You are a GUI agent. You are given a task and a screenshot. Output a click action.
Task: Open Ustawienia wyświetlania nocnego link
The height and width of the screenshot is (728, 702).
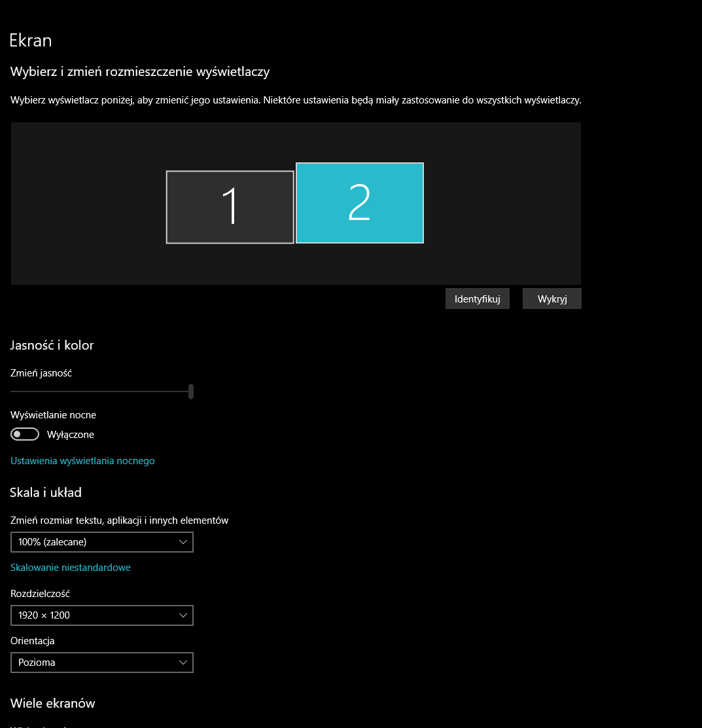coord(82,461)
